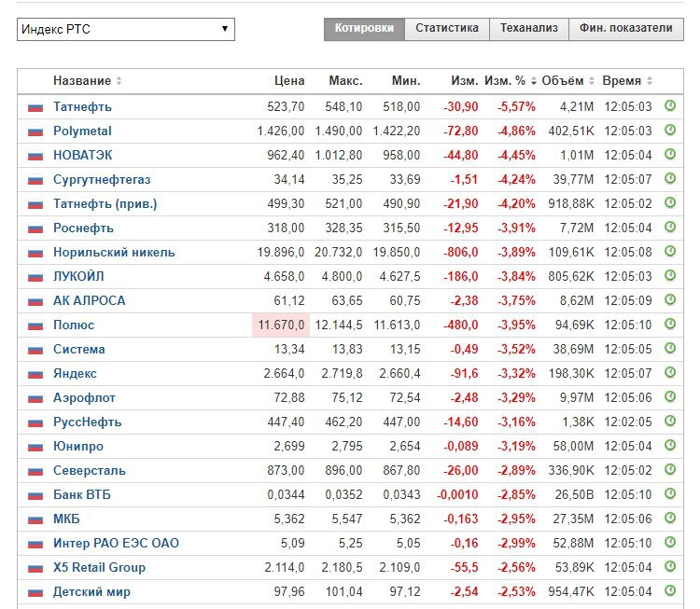Click the Russian flag icon beside X5 Retail Group
700x609 pixels.
[x=35, y=568]
